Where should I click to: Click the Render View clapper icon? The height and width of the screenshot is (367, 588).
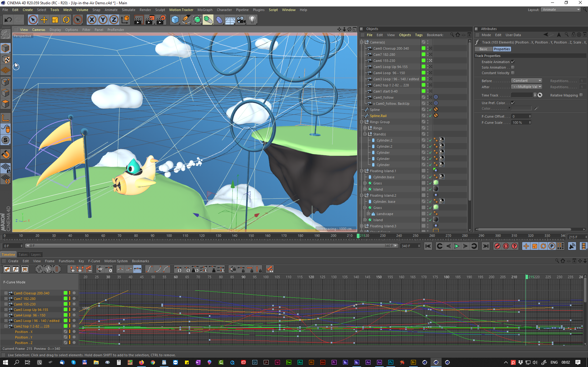(x=138, y=20)
